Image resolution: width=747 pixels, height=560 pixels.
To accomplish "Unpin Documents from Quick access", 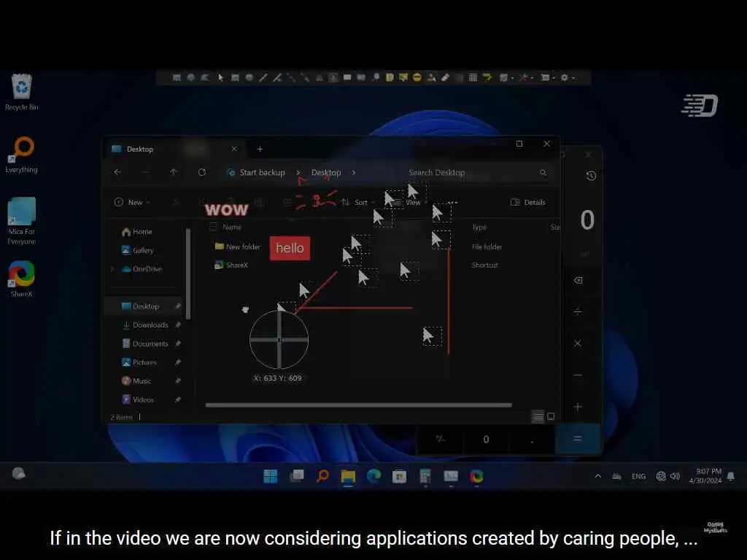I will click(178, 343).
